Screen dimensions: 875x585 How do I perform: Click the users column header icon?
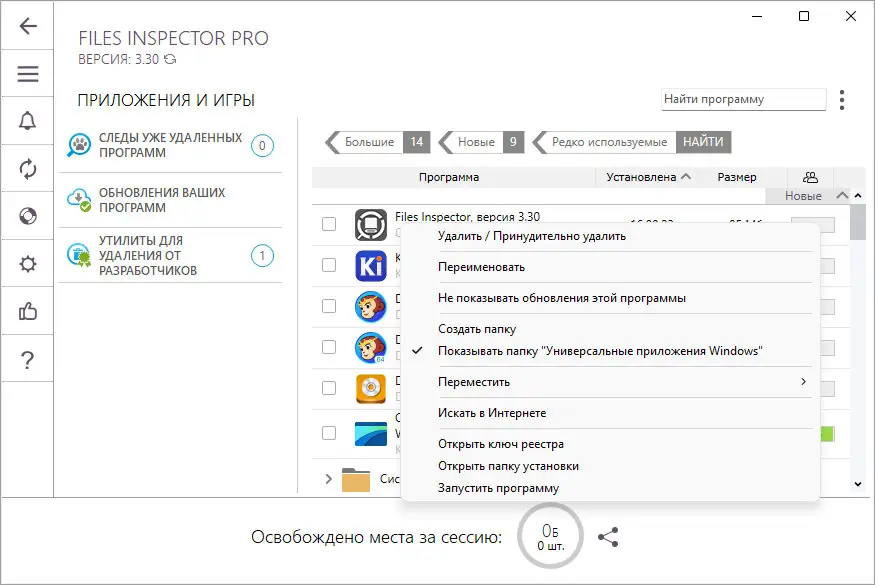(x=810, y=178)
